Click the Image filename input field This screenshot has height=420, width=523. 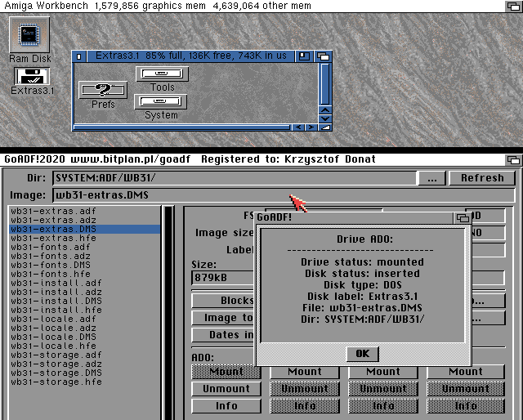284,195
